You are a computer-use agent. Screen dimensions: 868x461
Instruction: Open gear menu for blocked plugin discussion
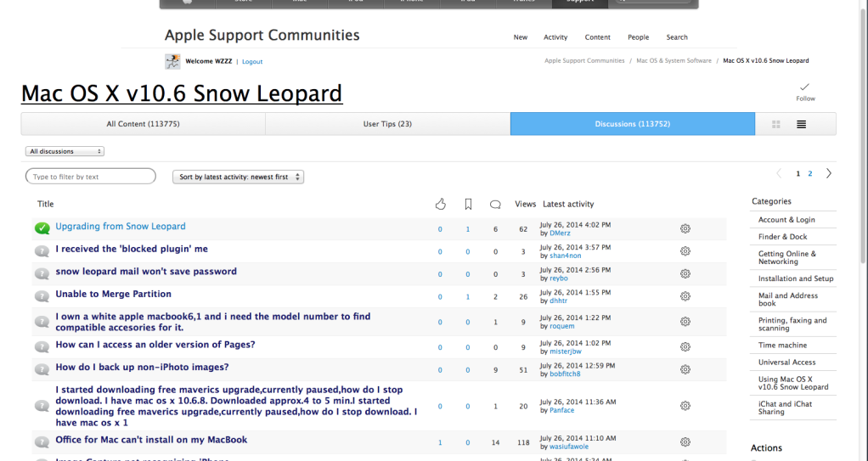(685, 251)
